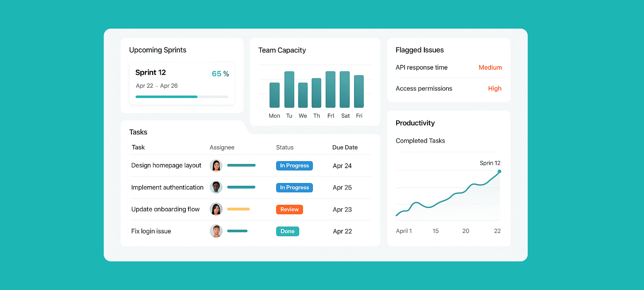Click the Tasks panel heading
The image size is (644, 290).
click(x=138, y=132)
